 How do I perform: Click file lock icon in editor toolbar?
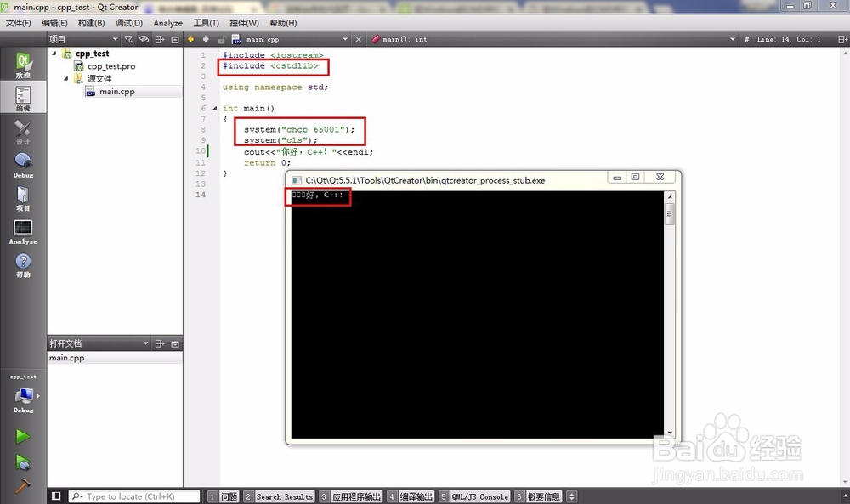coord(222,40)
